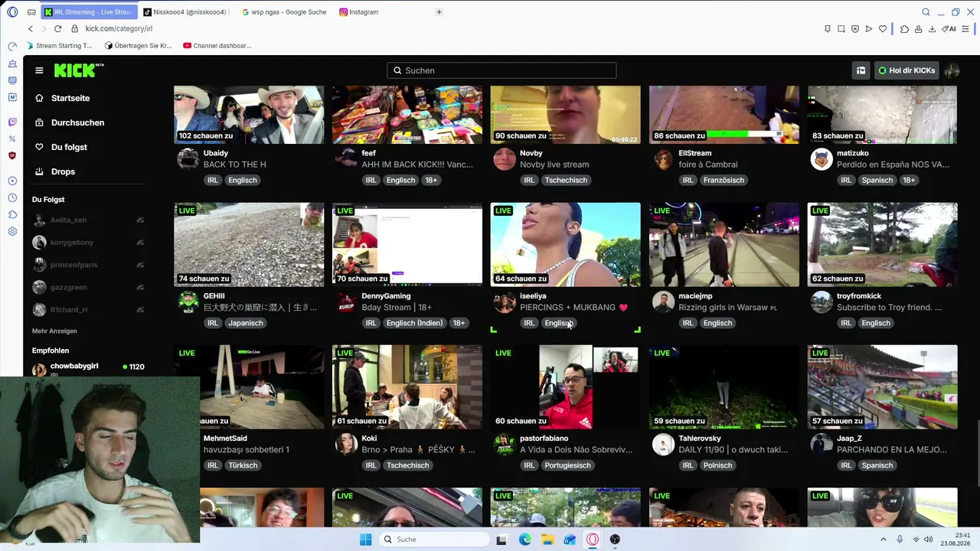Open followed channel gazzgreen
This screenshot has width=980, height=551.
coord(89,287)
